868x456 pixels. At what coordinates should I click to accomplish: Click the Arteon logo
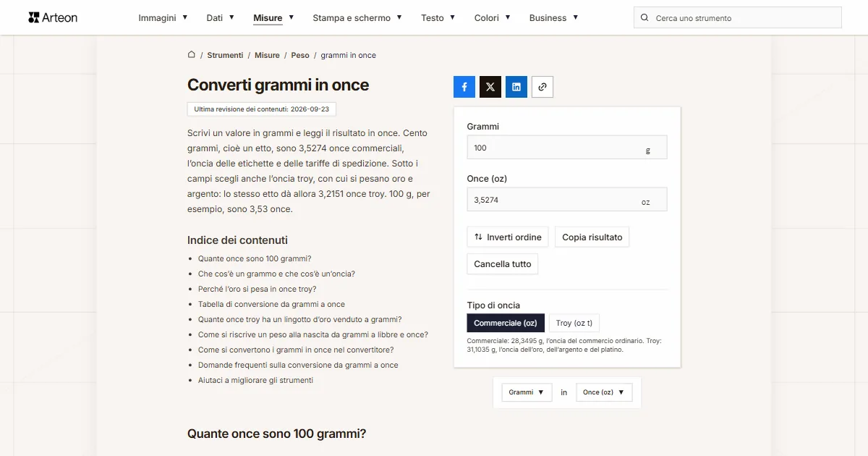(x=53, y=17)
